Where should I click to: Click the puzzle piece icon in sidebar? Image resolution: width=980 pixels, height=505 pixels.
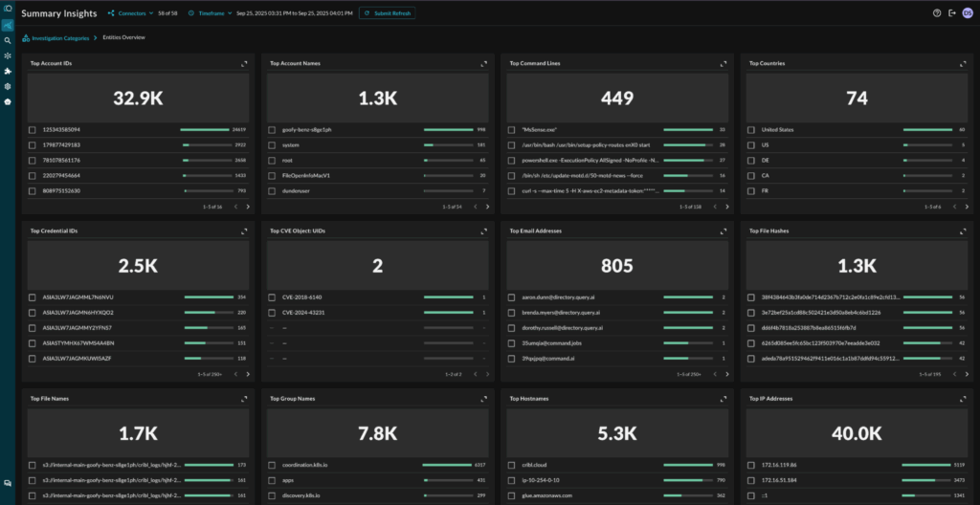8,71
